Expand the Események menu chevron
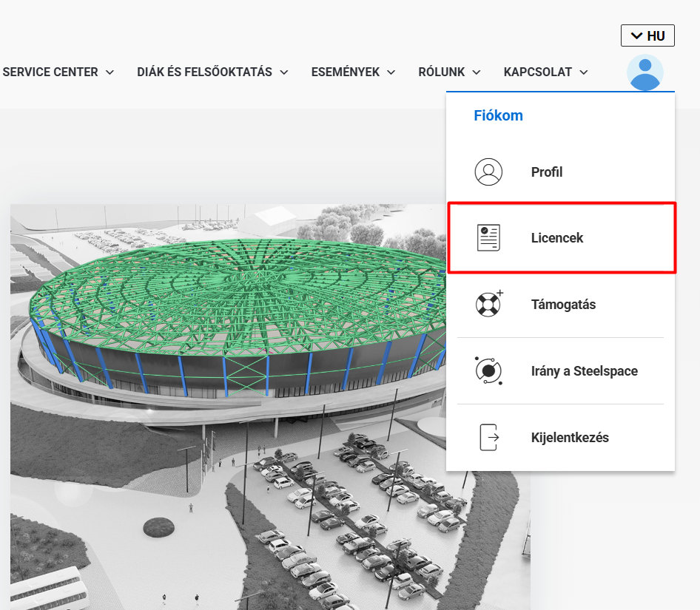The image size is (700, 610). click(x=391, y=72)
